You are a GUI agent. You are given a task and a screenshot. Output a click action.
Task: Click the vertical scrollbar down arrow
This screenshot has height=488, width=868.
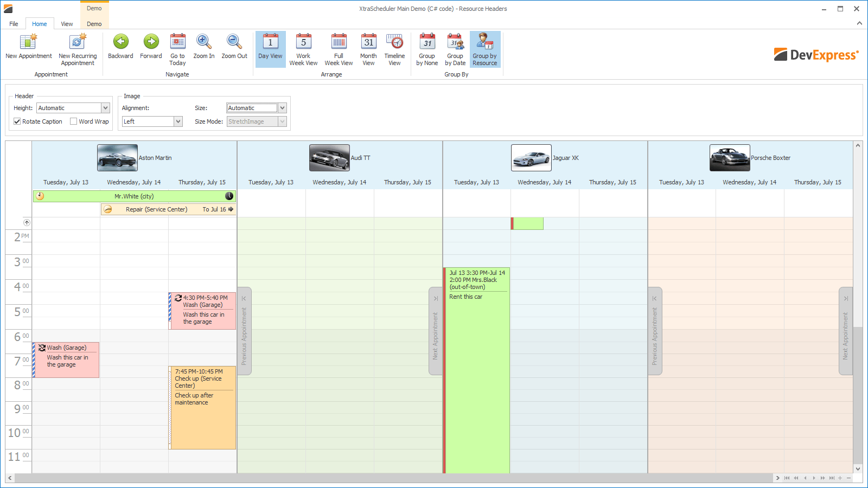(x=858, y=469)
